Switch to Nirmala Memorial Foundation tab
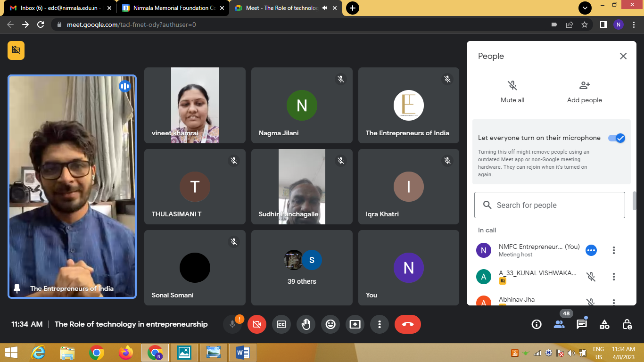Image resolution: width=644 pixels, height=362 pixels. coord(172,8)
